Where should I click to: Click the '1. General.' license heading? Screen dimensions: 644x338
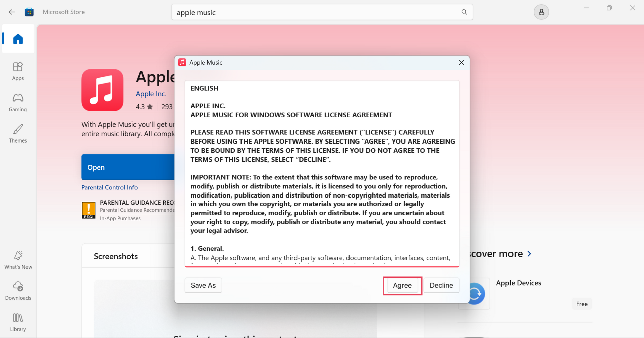pyautogui.click(x=207, y=249)
